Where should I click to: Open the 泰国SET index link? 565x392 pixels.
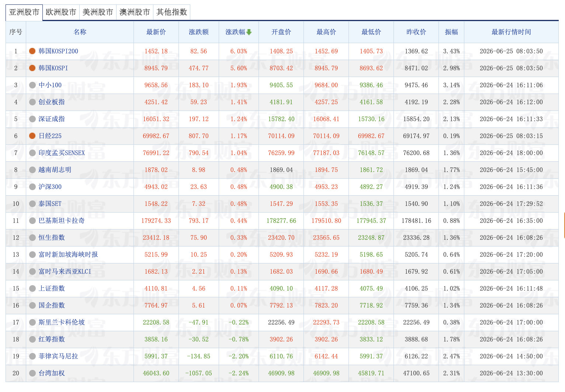[50, 204]
